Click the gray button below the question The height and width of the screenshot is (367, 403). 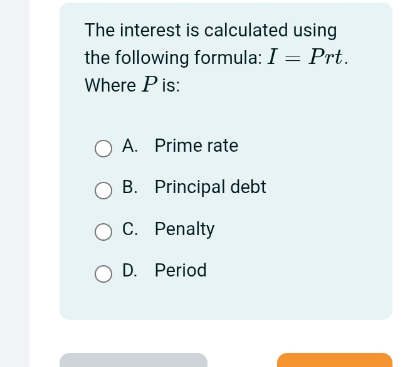click(x=133, y=360)
